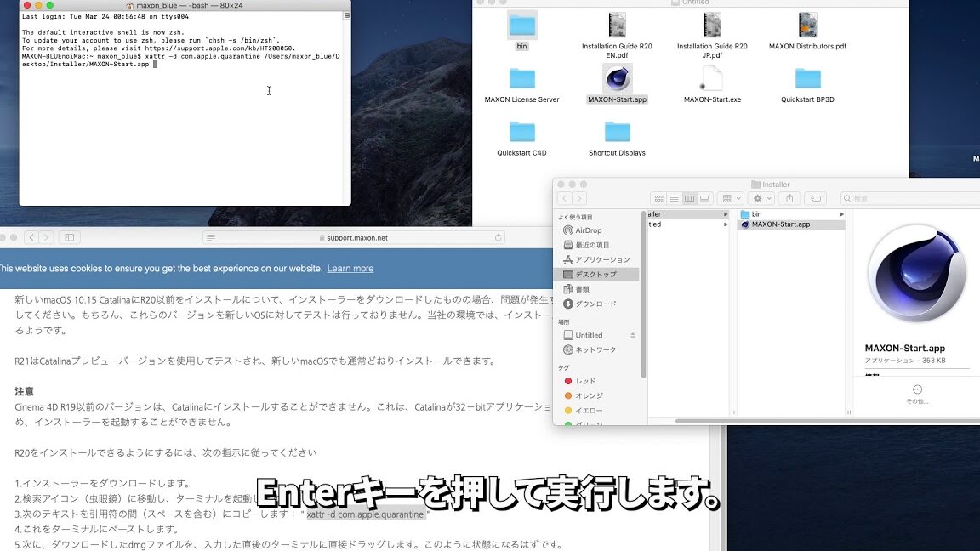
Task: Click その他 more actions in preview pane
Action: [917, 395]
